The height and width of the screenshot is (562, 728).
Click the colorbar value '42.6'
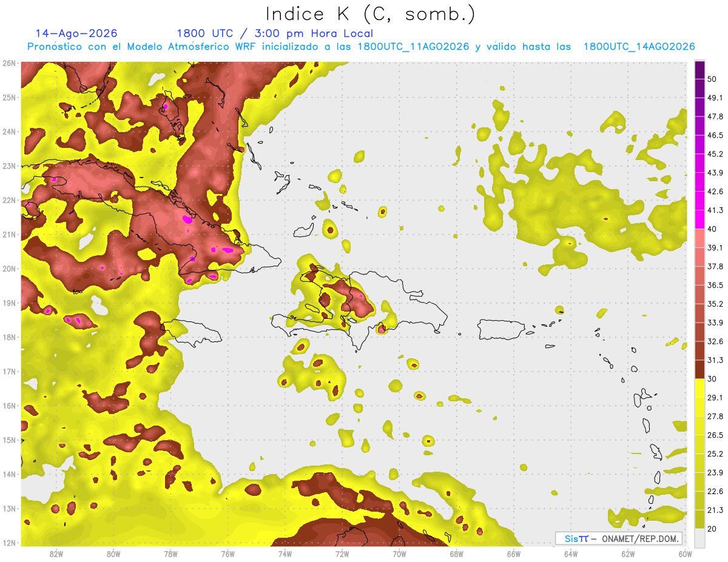(x=715, y=192)
